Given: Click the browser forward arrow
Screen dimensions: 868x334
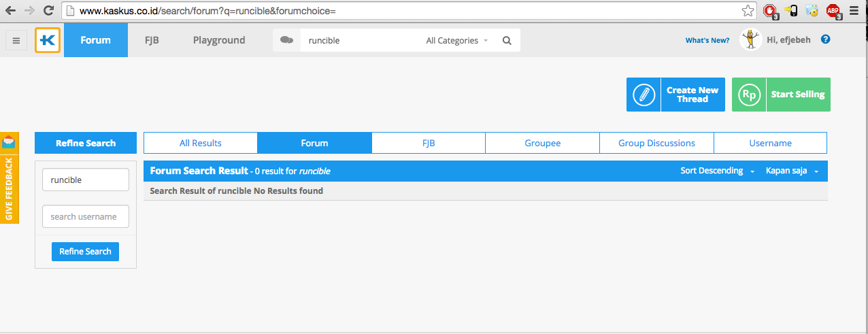Looking at the screenshot, I should click(29, 10).
